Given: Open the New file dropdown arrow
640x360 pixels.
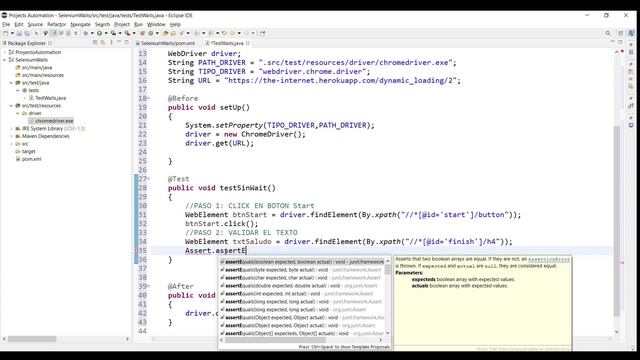Looking at the screenshot, I should point(12,33).
